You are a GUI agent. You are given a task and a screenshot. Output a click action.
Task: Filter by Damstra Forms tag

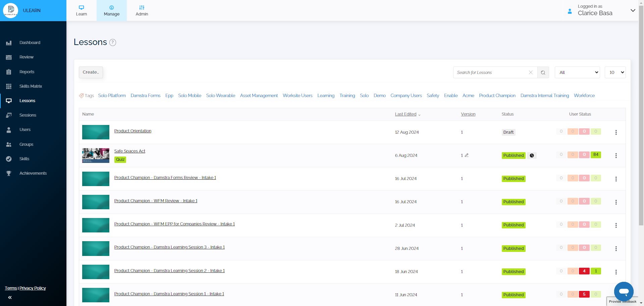[x=146, y=96]
